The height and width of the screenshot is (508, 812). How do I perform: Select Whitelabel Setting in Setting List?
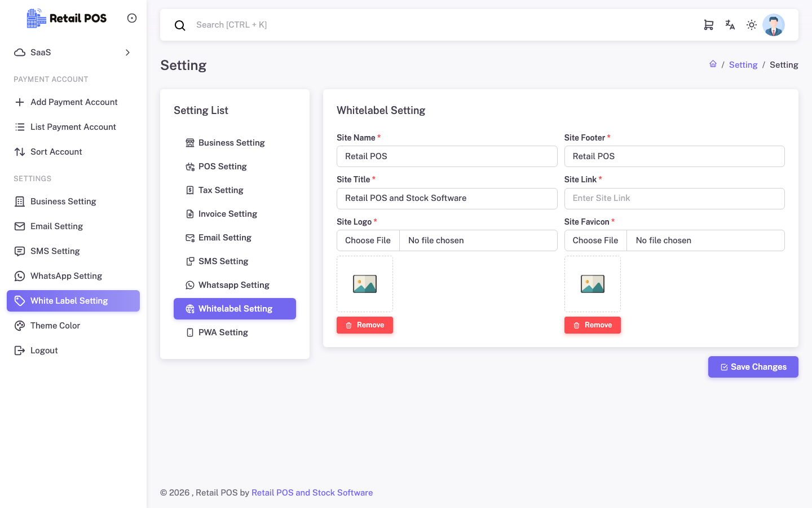[x=235, y=309]
